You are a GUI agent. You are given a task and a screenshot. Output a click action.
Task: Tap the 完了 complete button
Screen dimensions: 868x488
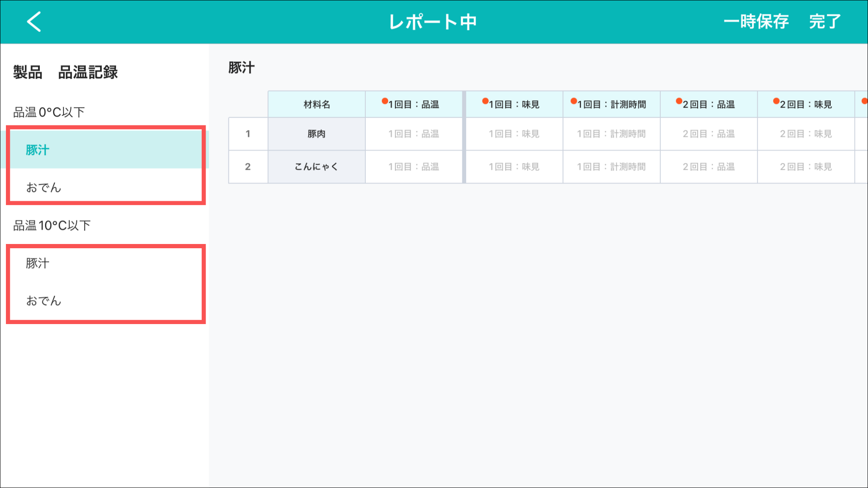click(824, 22)
